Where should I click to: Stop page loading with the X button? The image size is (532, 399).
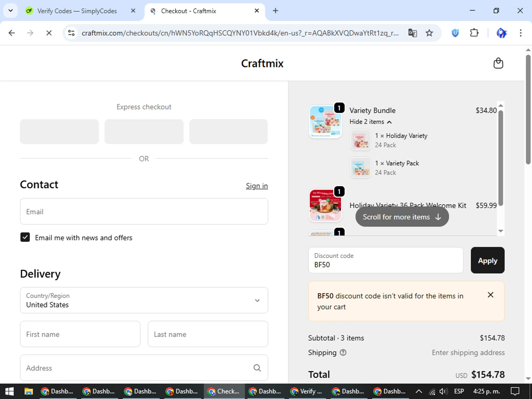[x=49, y=33]
